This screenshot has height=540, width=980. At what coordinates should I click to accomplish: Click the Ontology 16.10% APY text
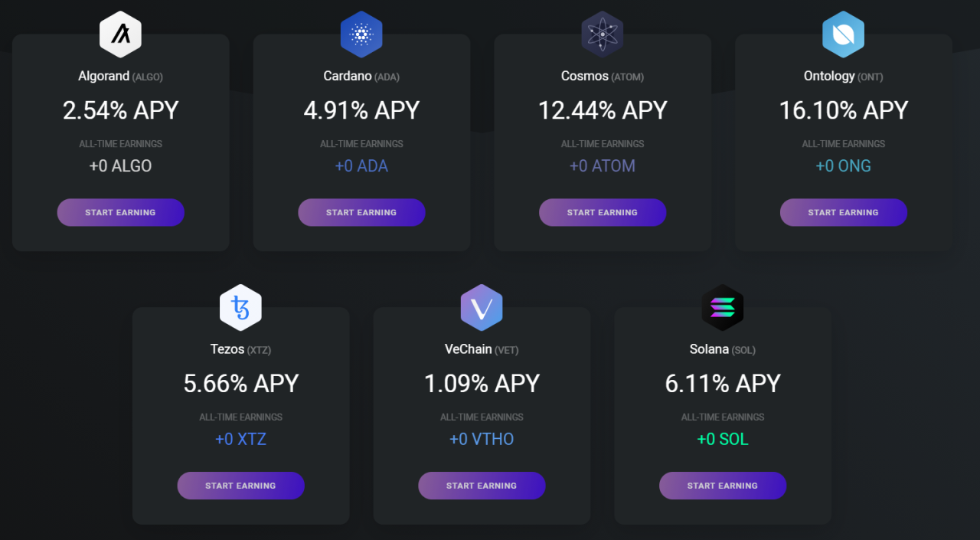(x=843, y=110)
